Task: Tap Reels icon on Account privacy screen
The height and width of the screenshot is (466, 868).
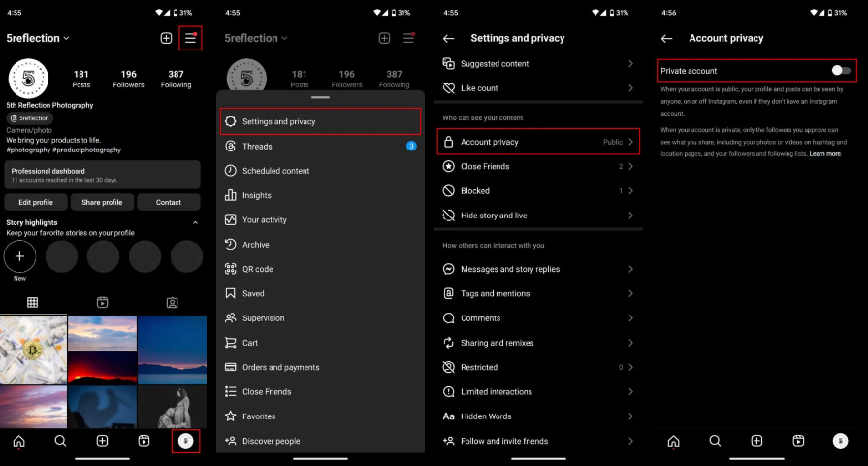Action: tap(798, 441)
